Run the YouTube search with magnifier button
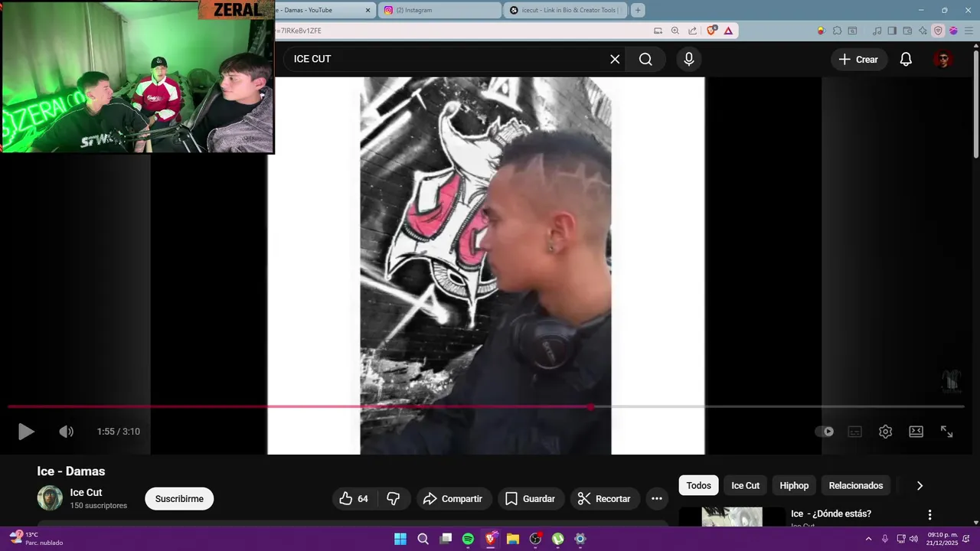Image resolution: width=980 pixels, height=551 pixels. [645, 59]
